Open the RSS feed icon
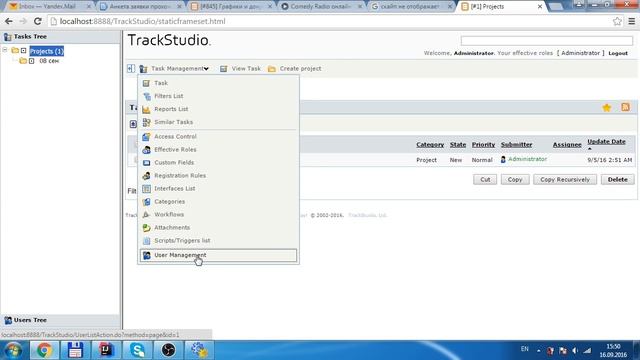640x360 pixels. tap(625, 107)
